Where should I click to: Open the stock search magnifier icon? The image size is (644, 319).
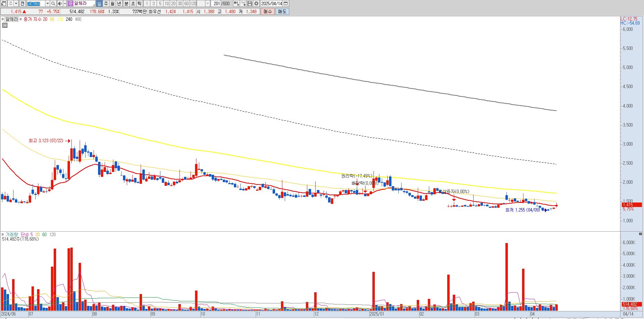coord(53,3)
